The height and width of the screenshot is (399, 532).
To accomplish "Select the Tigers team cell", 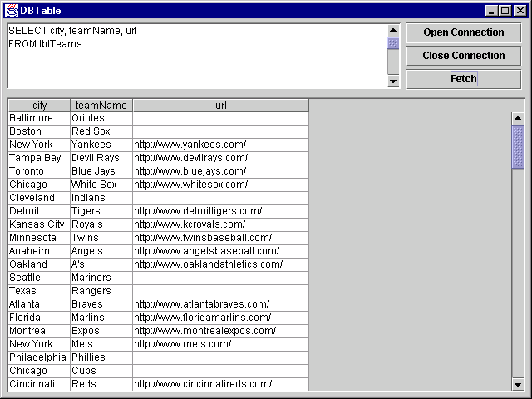I will coord(101,211).
